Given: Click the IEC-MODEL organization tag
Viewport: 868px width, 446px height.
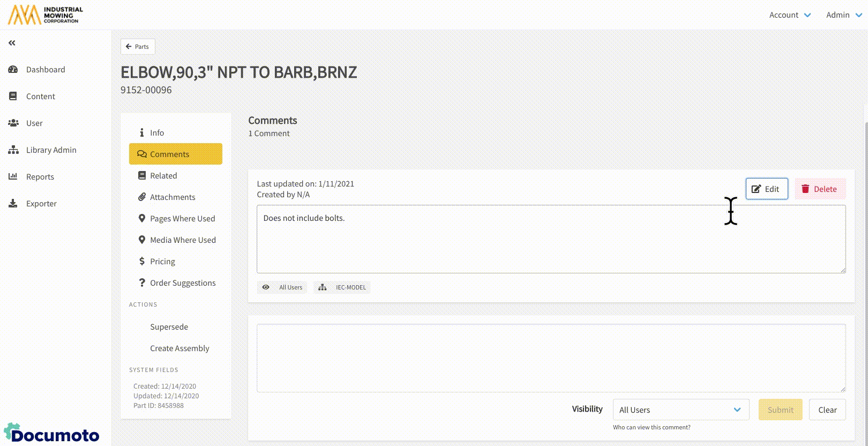Looking at the screenshot, I should (x=342, y=287).
